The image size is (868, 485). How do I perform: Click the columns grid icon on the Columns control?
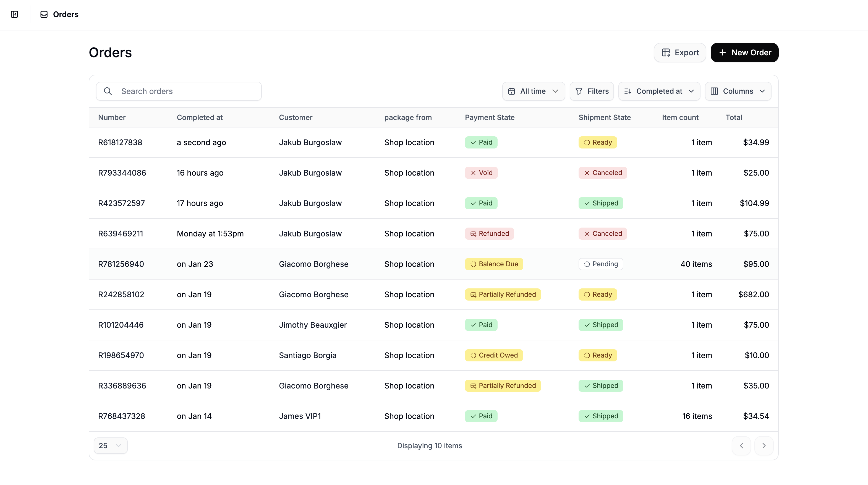(715, 91)
